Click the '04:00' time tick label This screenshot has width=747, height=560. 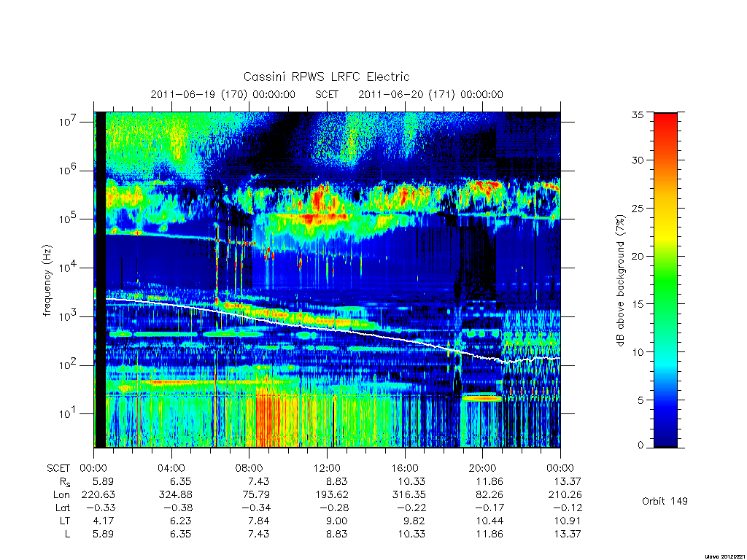coord(171,468)
